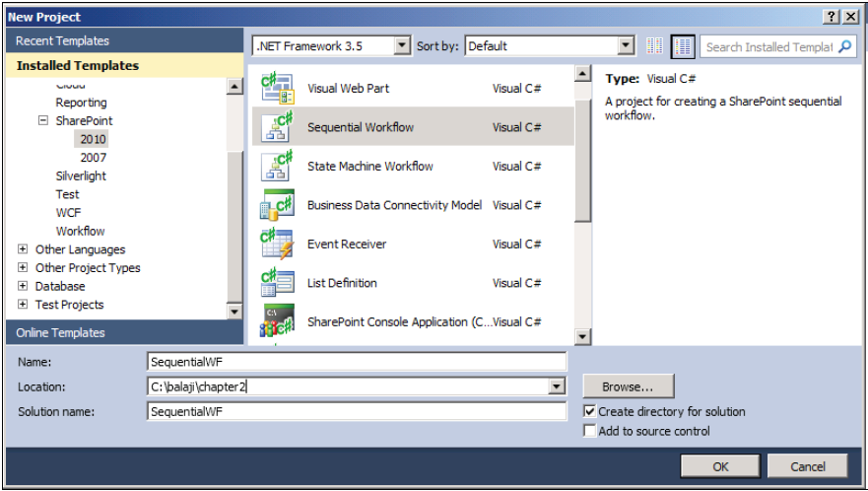Image resolution: width=868 pixels, height=491 pixels.
Task: Click the Search Installed Templates box
Action: point(769,46)
